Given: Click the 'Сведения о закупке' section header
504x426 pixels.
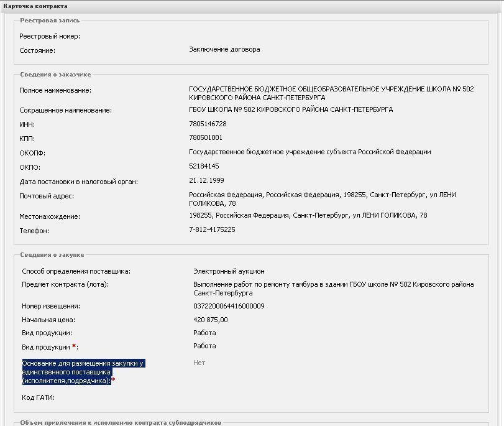Looking at the screenshot, I should click(52, 255).
